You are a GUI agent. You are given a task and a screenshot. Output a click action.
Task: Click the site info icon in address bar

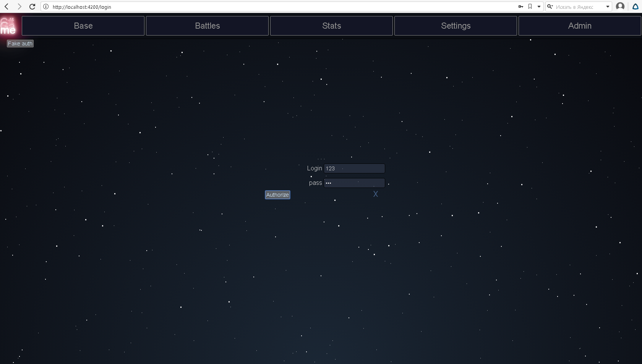(46, 6)
